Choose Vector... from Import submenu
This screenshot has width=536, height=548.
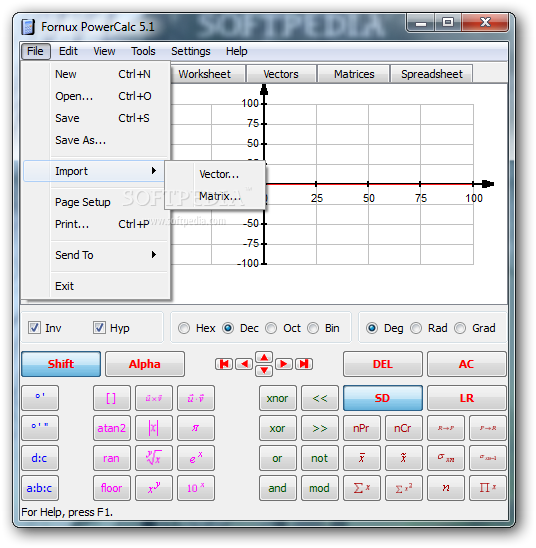219,174
